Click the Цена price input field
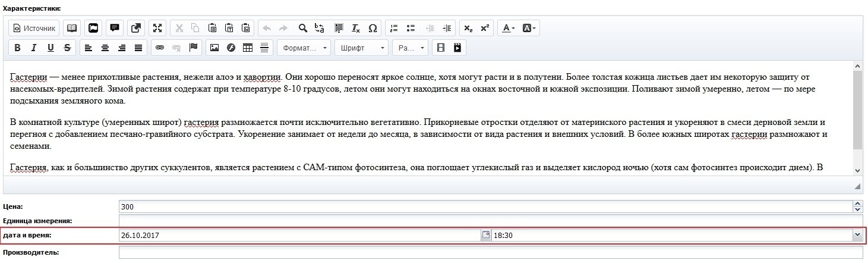The height and width of the screenshot is (263, 868). (484, 207)
